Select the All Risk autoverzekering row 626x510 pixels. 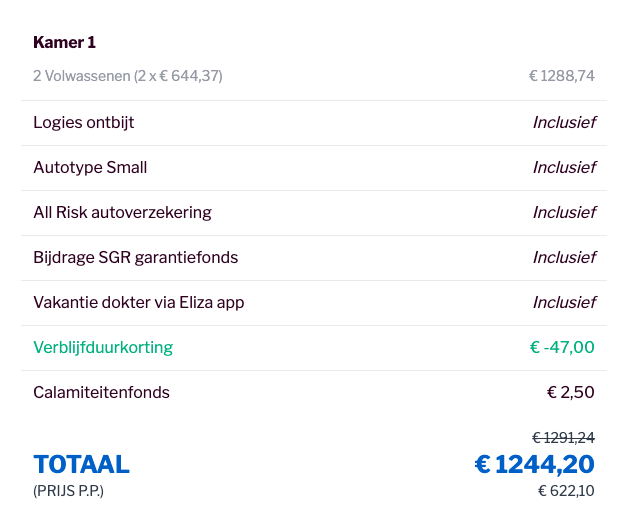(x=314, y=213)
